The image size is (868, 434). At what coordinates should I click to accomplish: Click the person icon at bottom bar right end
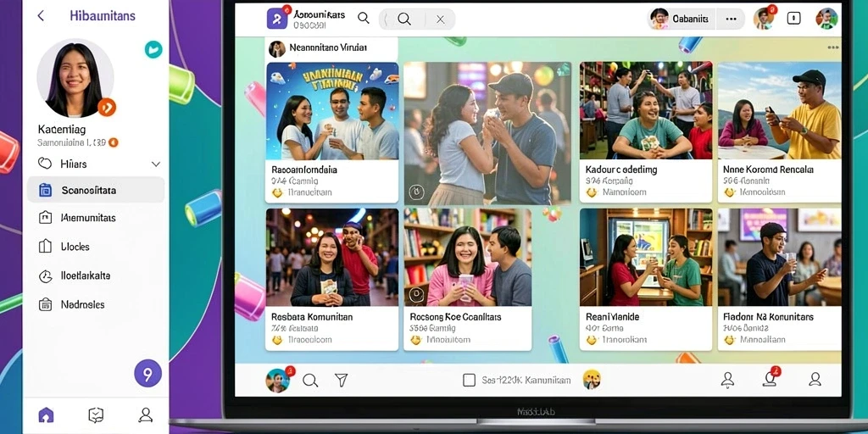pyautogui.click(x=815, y=379)
